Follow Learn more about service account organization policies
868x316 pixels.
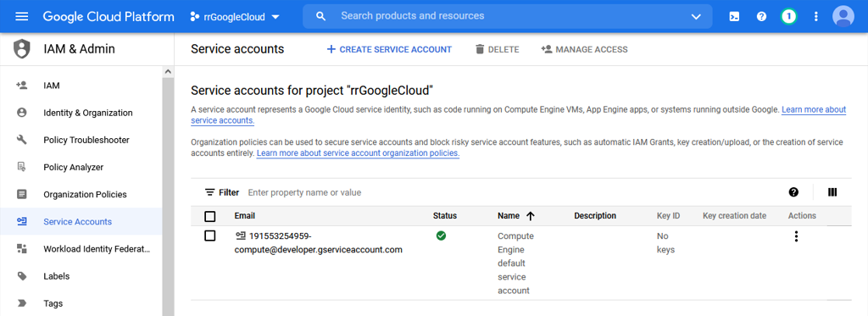[358, 152]
